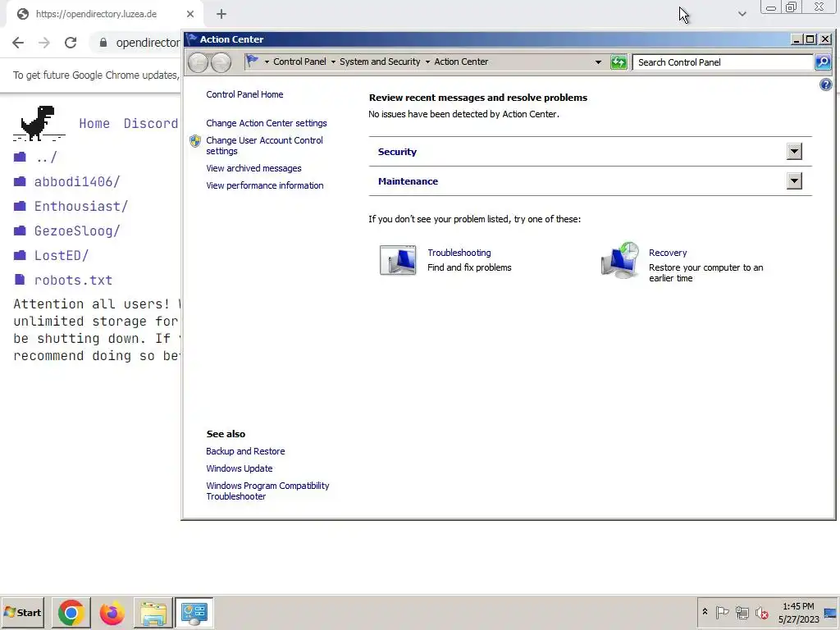The image size is (840, 630).
Task: Click the padlock icon in Chrome address bar
Action: point(103,43)
